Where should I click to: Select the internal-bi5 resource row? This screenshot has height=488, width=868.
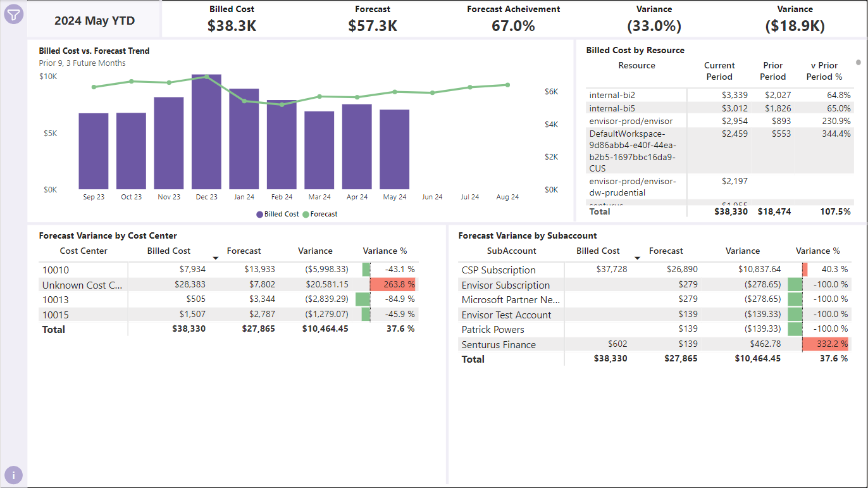(719, 108)
